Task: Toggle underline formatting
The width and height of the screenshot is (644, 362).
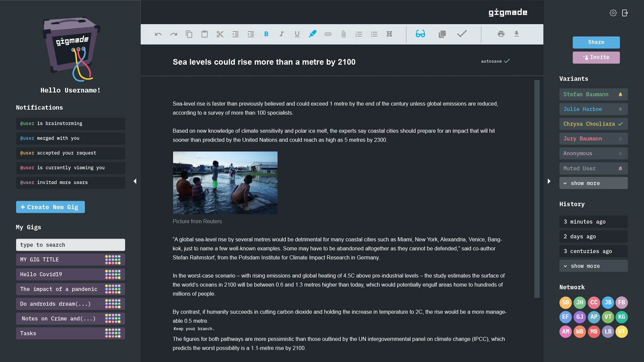Action: (297, 34)
